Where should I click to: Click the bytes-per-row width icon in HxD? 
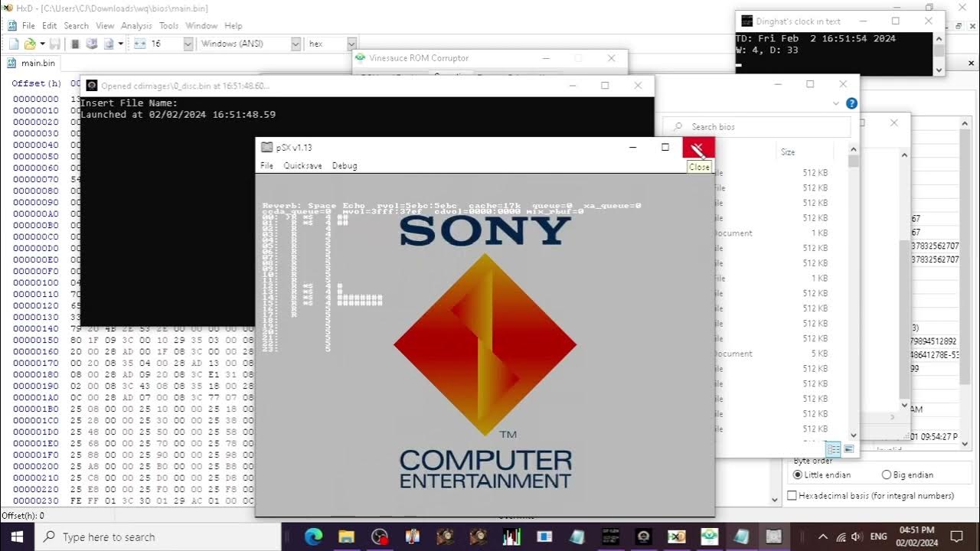pyautogui.click(x=139, y=44)
